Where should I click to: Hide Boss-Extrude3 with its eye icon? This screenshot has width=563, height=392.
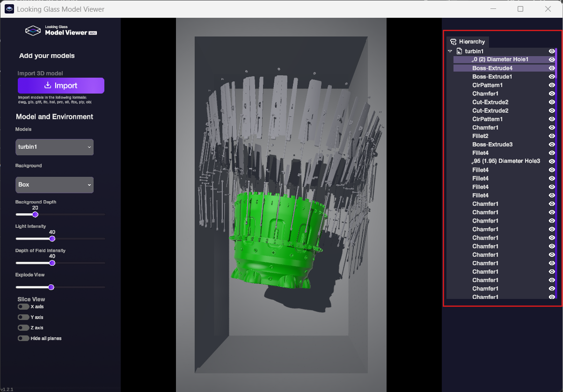[x=552, y=145]
